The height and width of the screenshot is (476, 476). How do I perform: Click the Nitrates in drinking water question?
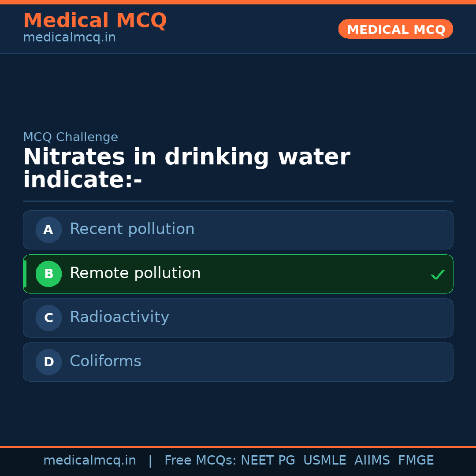(x=186, y=169)
